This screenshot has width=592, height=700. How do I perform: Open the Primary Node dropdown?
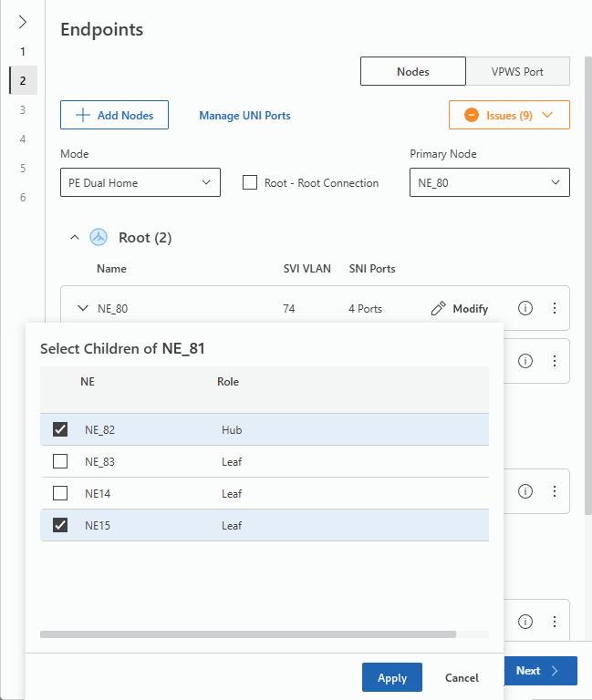490,182
